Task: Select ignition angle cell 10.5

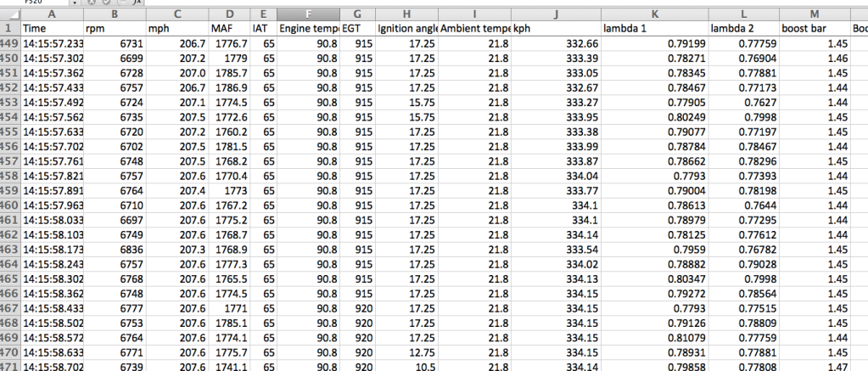Action: click(x=406, y=367)
